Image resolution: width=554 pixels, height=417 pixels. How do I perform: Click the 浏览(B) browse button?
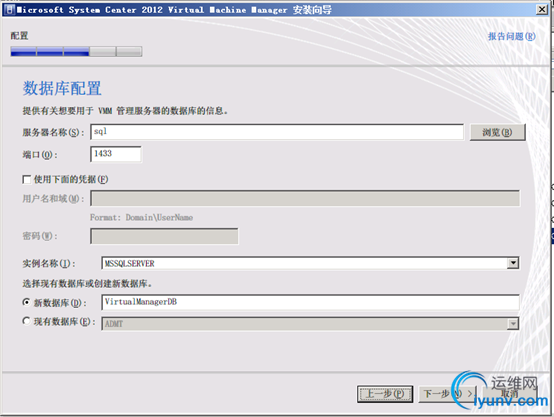point(497,132)
